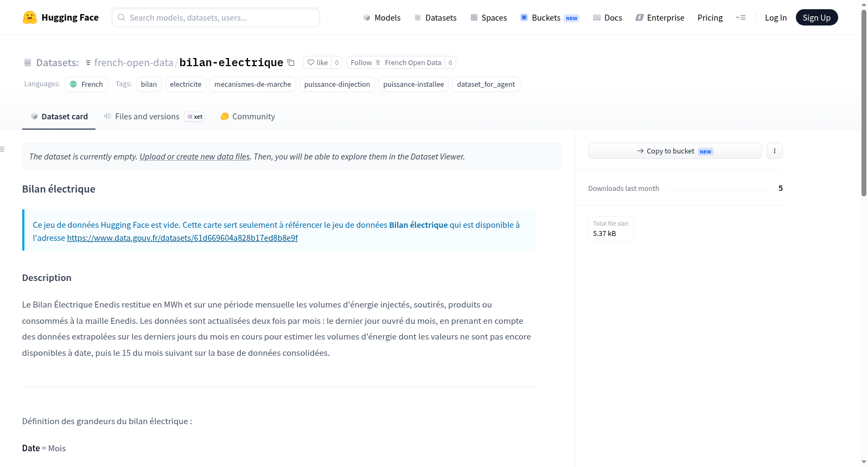868x467 pixels.
Task: Switch to Files and versions tab
Action: click(154, 117)
